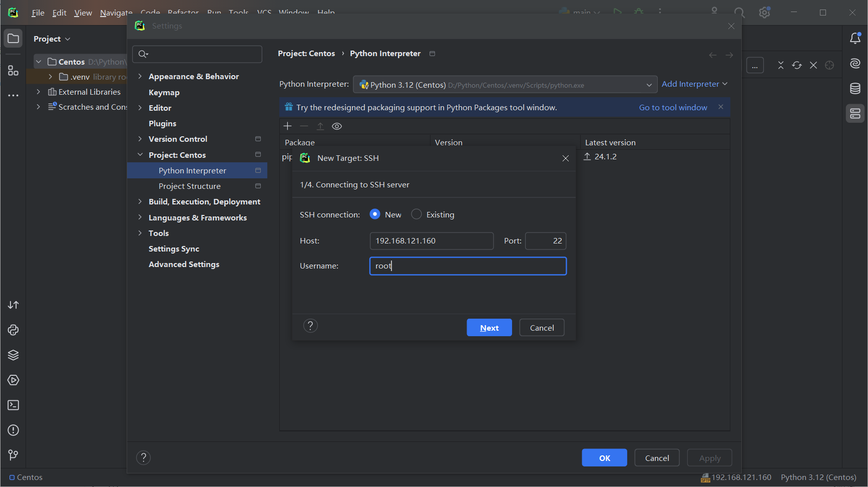The width and height of the screenshot is (868, 487).
Task: Click the Port input field
Action: [546, 241]
